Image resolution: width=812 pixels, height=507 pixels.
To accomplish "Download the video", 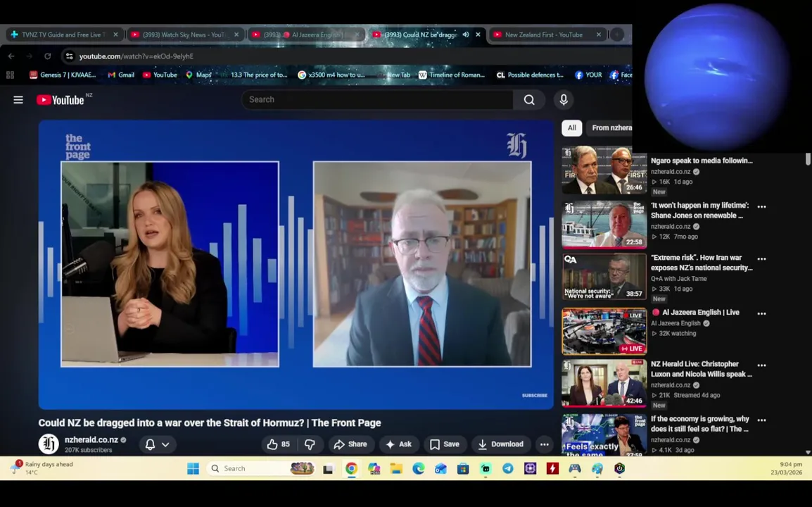I will point(501,444).
